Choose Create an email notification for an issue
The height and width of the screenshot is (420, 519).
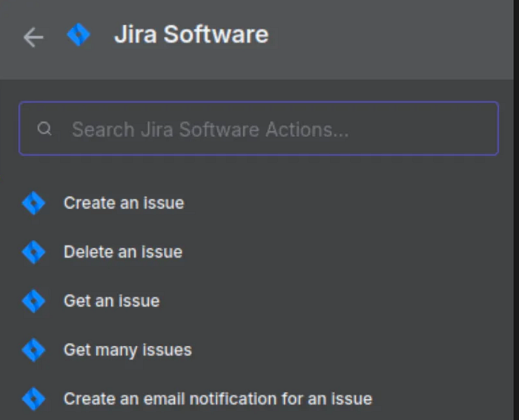218,399
